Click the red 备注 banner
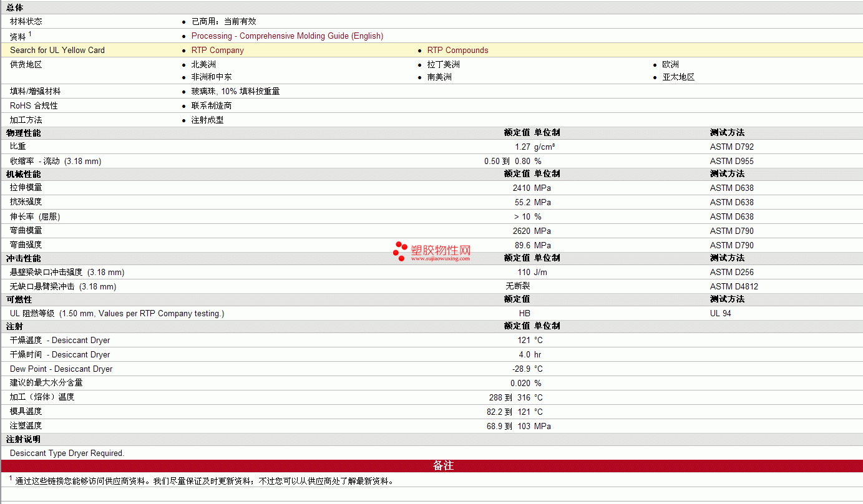863x504 pixels. pos(431,466)
